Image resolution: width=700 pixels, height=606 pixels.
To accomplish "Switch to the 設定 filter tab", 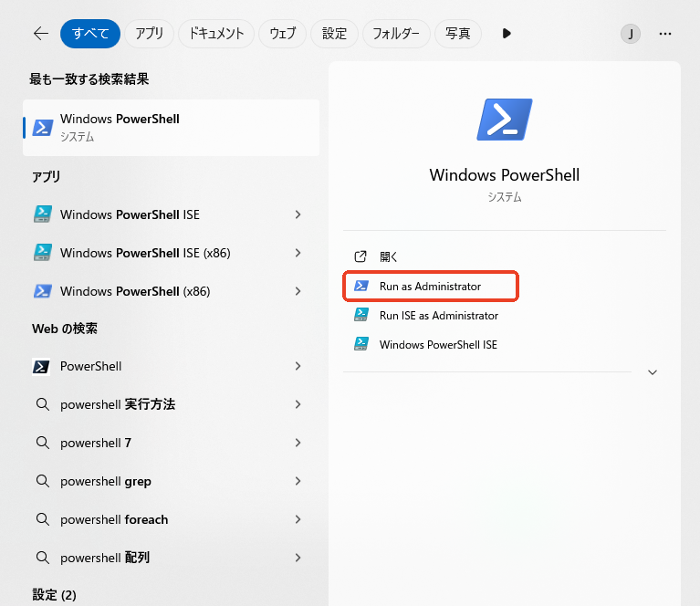I will [334, 34].
